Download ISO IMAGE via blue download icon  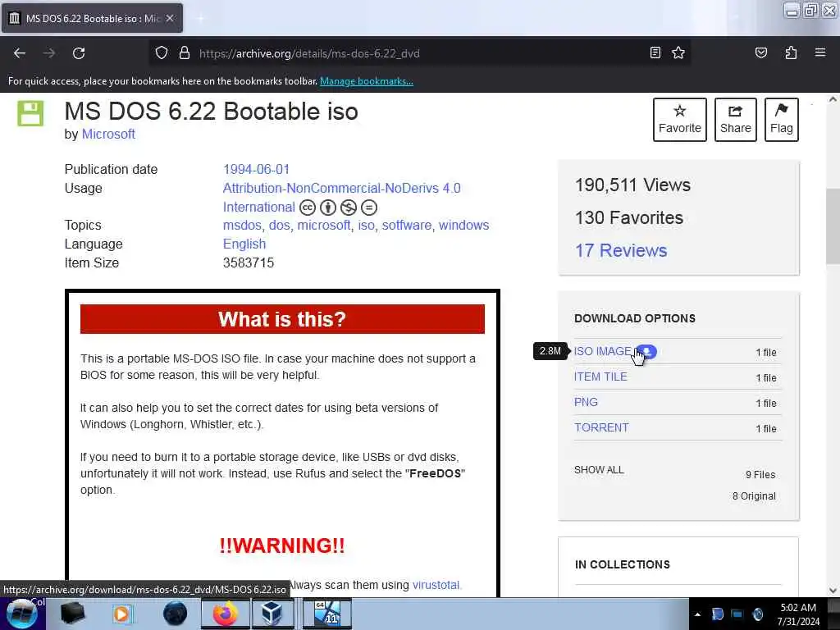(x=646, y=351)
